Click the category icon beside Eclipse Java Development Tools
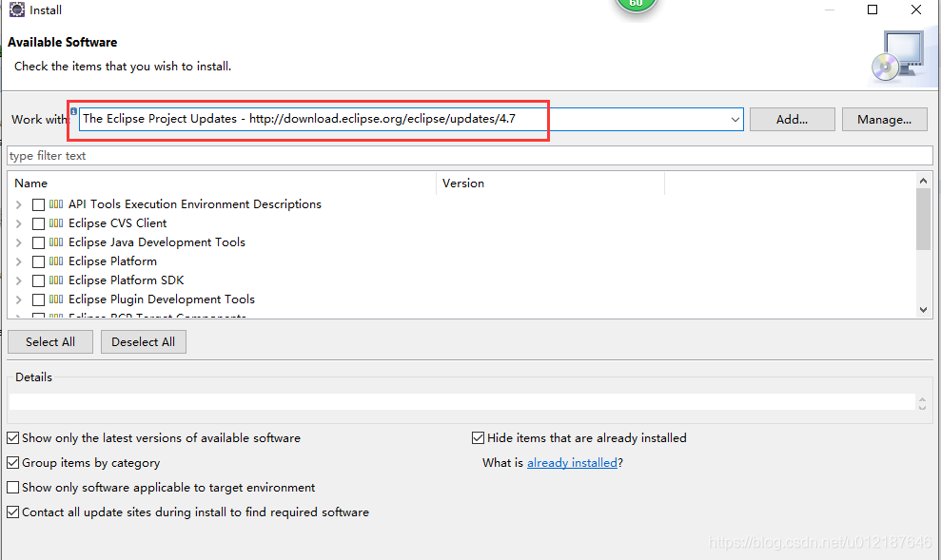Viewport: 941px width, 560px height. [x=56, y=242]
